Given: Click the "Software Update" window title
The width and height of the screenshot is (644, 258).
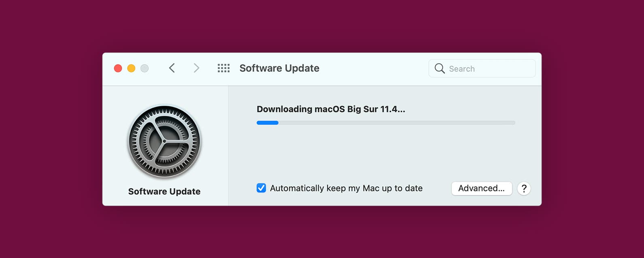Looking at the screenshot, I should click(x=279, y=68).
